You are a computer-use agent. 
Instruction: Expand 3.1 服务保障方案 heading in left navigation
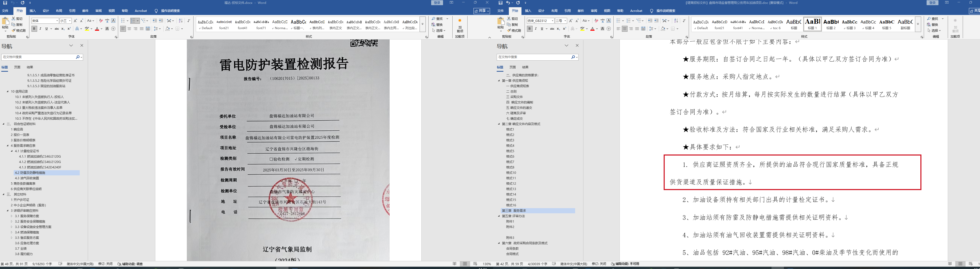point(12,216)
